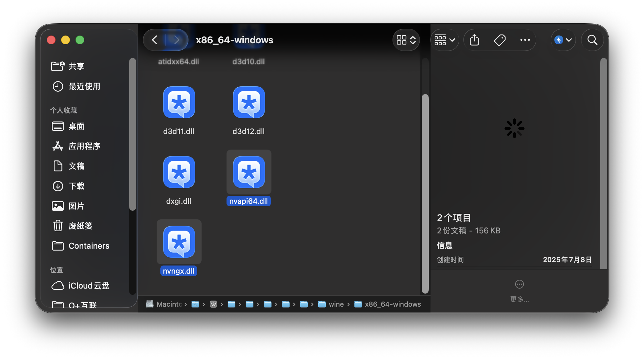This screenshot has width=644, height=359.
Task: Click the nvngx.dll file icon
Action: [x=179, y=242]
